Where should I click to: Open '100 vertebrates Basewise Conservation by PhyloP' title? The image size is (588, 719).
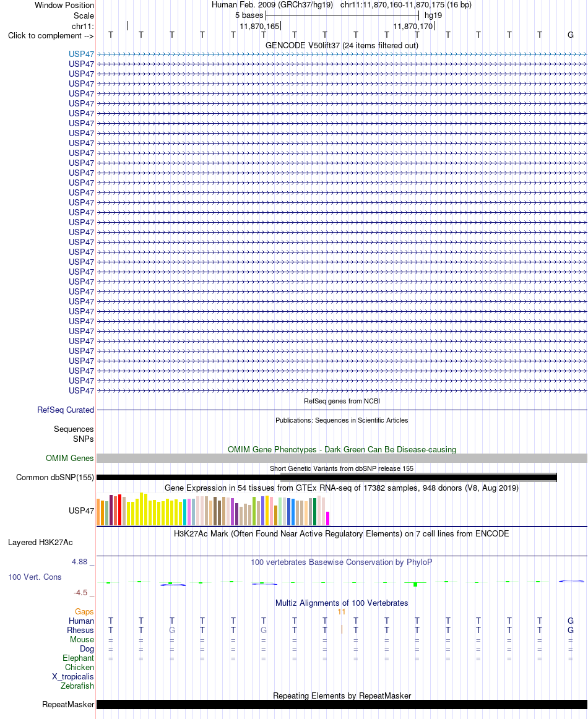tap(342, 562)
